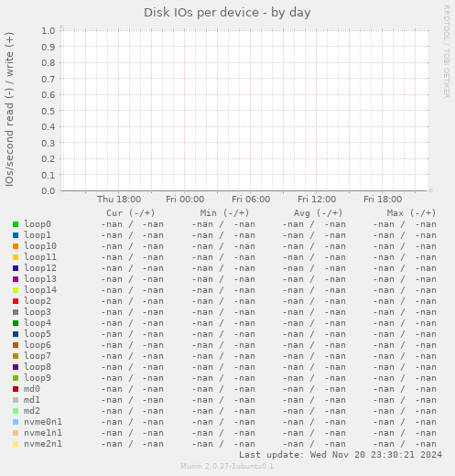Click the nvme2n1 pale yellow legend swatch
Screen dimensions: 455x476
[x=16, y=444]
